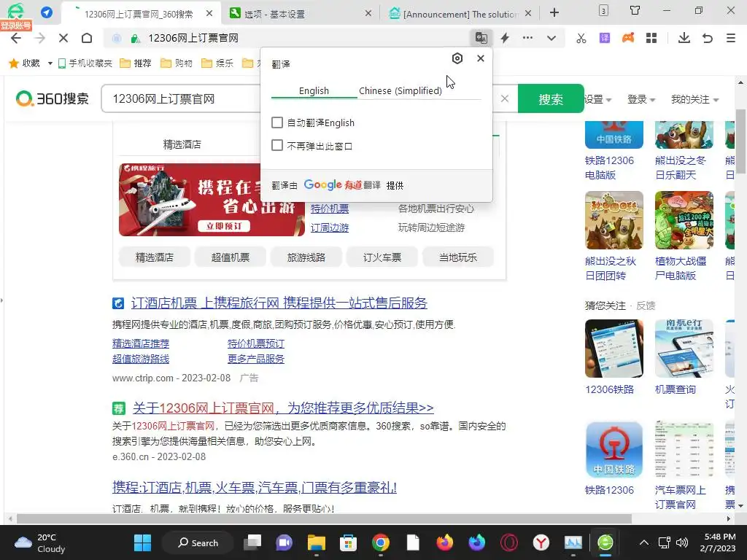Screen dimensions: 747x560
Task: Click 旅游线路 pill button
Action: (x=306, y=257)
